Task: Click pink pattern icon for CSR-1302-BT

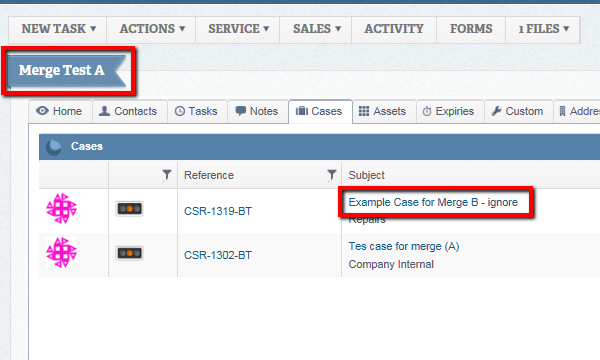Action: (x=62, y=252)
